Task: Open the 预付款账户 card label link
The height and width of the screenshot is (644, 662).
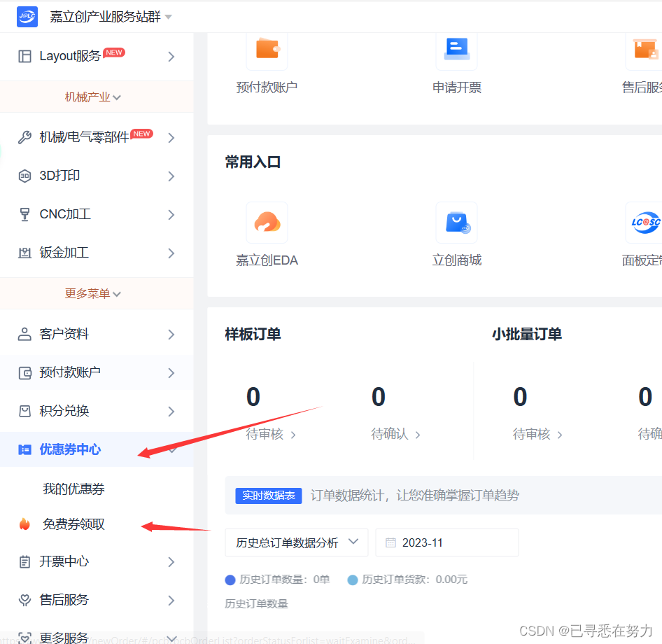Action: 267,87
